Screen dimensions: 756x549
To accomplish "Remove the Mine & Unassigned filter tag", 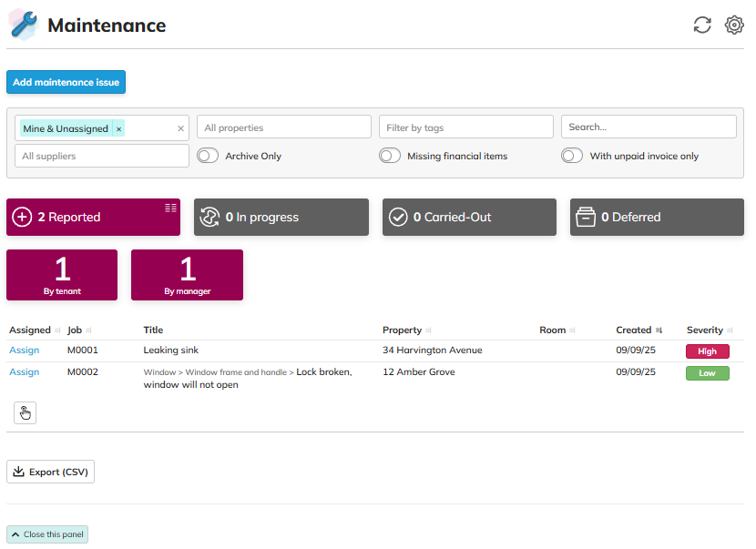I will click(118, 129).
